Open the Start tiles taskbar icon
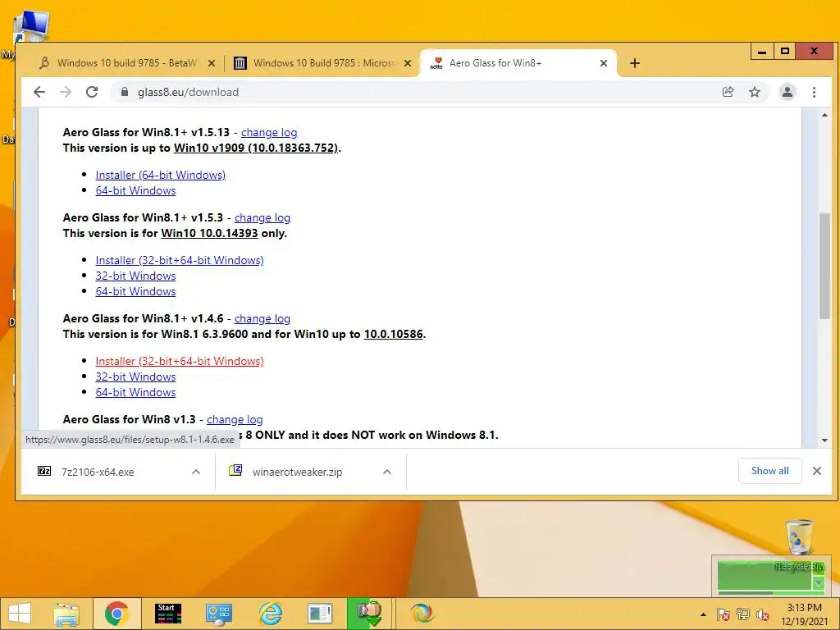Screen dimensions: 840x630 coord(168,614)
